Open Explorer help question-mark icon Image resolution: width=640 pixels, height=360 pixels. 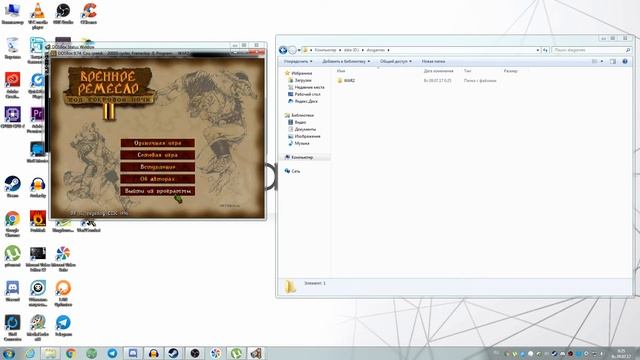point(624,61)
